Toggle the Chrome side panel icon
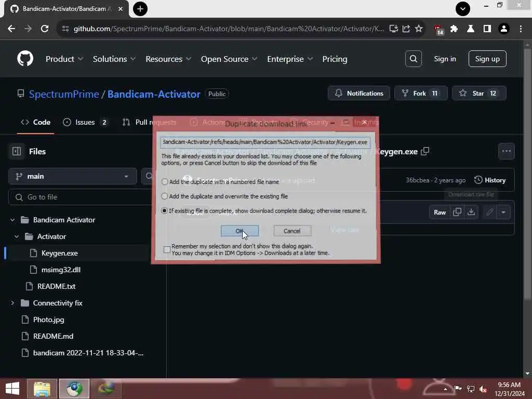The width and height of the screenshot is (532, 399). click(487, 29)
